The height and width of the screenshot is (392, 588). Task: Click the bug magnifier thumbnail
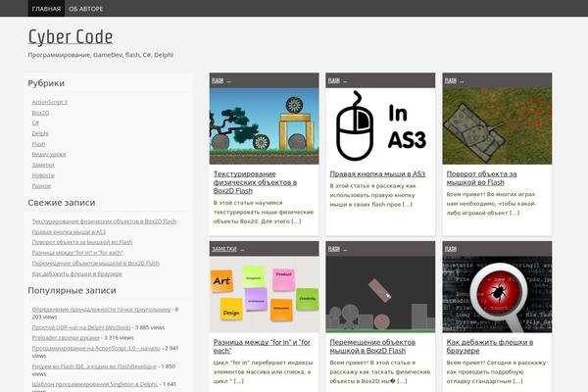click(497, 294)
